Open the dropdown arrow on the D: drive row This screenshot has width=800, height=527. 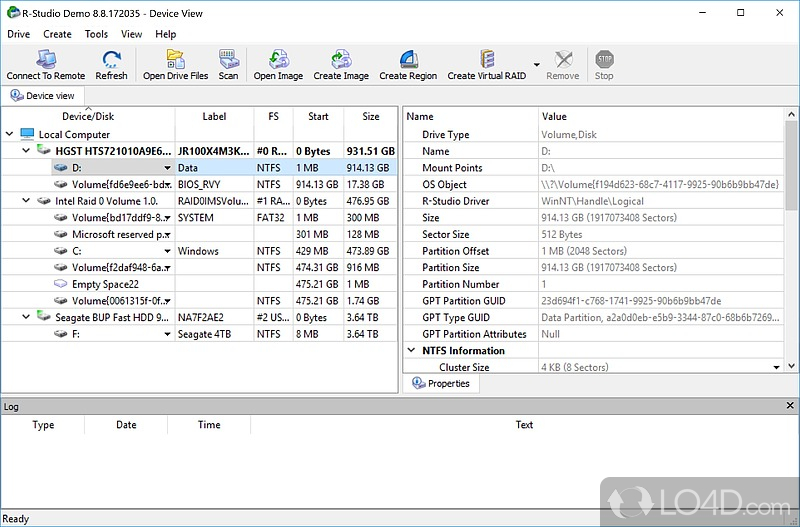tap(167, 168)
